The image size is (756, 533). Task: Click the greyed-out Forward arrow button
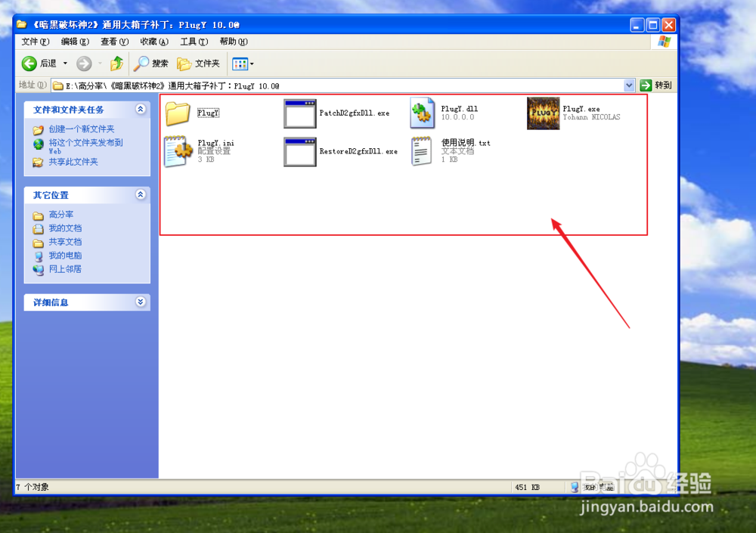(x=84, y=64)
